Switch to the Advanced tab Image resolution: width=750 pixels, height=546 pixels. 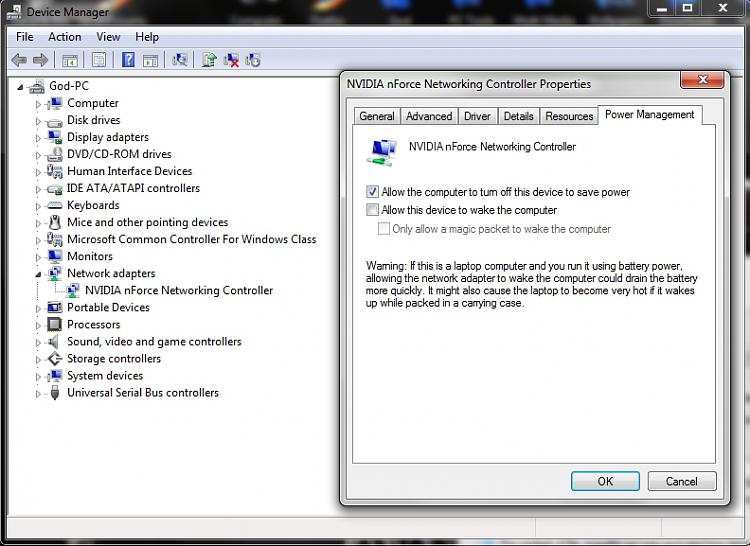[429, 116]
